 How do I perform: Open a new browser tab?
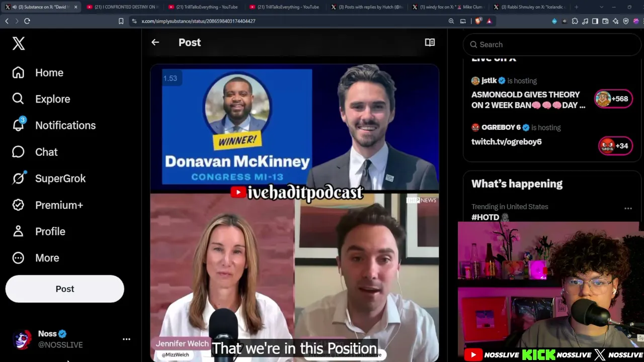(577, 7)
